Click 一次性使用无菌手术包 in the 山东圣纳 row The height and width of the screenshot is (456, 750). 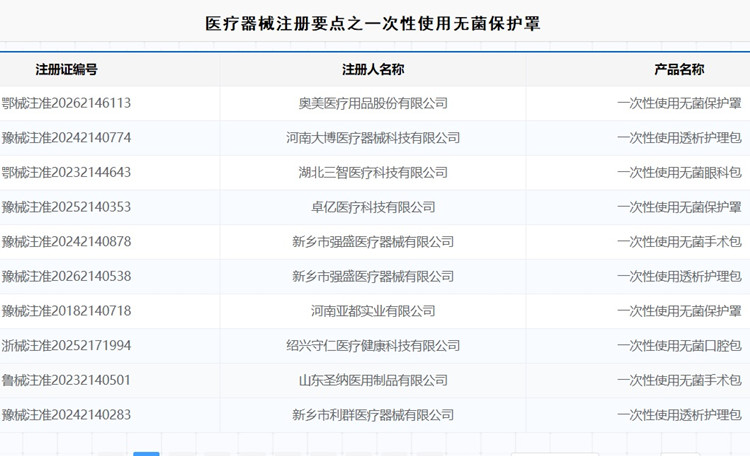679,380
